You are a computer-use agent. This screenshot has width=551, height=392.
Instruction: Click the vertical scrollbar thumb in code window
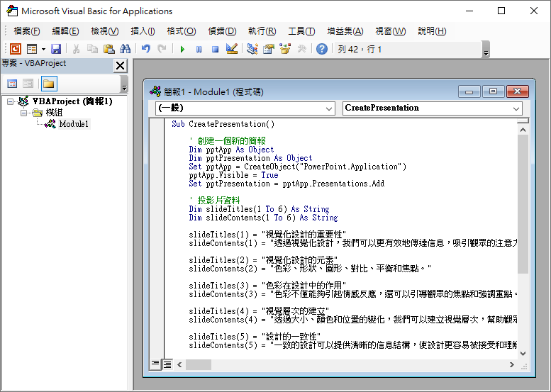click(x=523, y=204)
